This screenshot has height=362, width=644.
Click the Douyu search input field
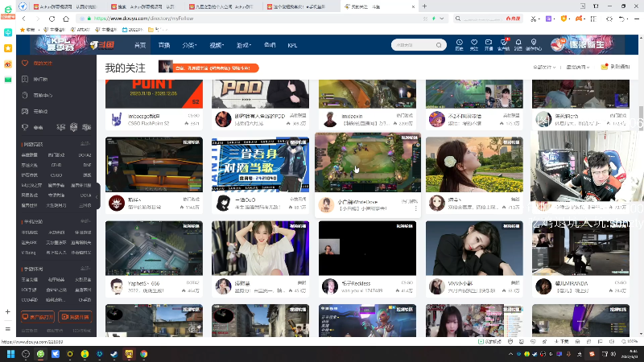point(414,45)
